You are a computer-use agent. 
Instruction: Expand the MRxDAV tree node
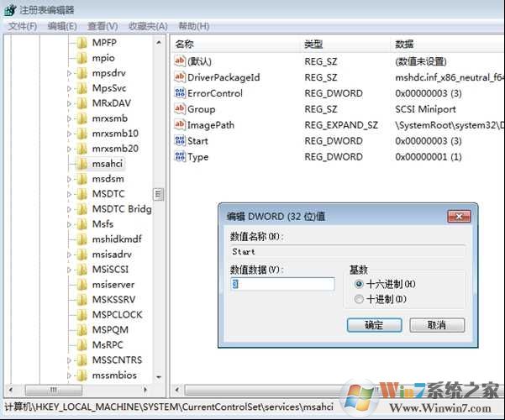click(69, 103)
